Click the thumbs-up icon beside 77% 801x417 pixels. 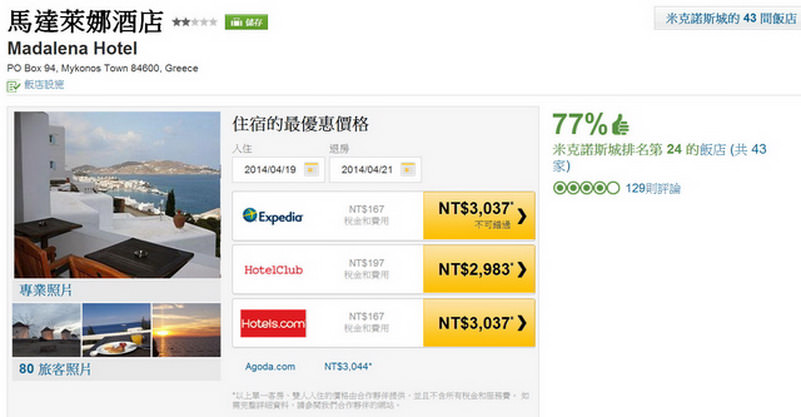tap(620, 125)
